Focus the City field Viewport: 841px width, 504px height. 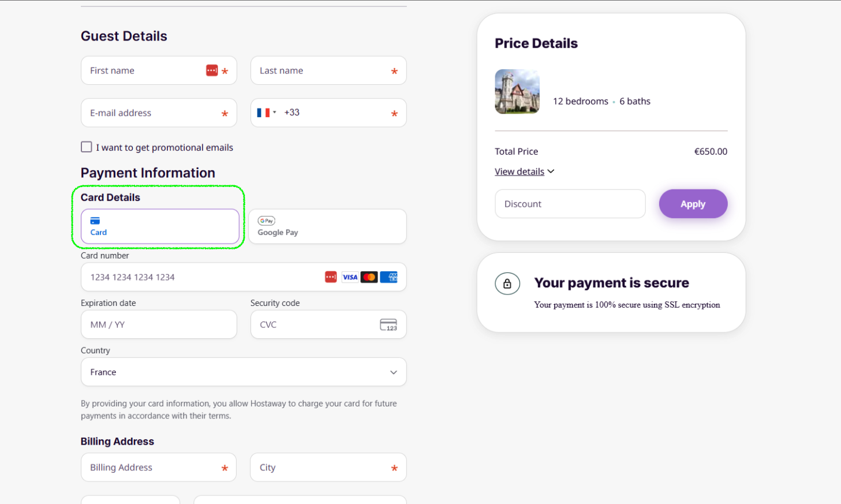coord(328,468)
